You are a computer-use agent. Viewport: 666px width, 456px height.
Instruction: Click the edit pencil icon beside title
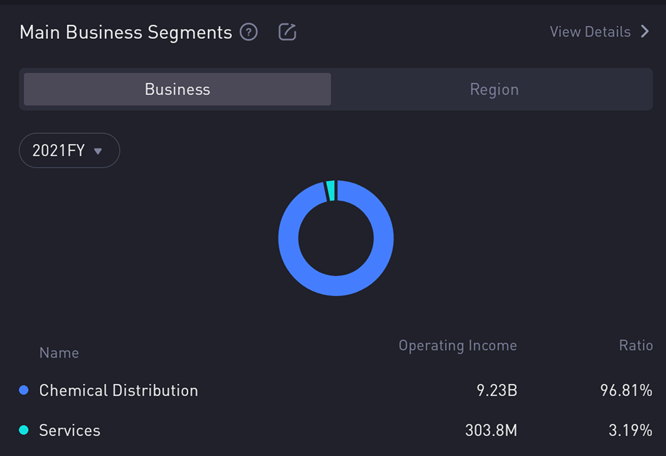coord(287,32)
